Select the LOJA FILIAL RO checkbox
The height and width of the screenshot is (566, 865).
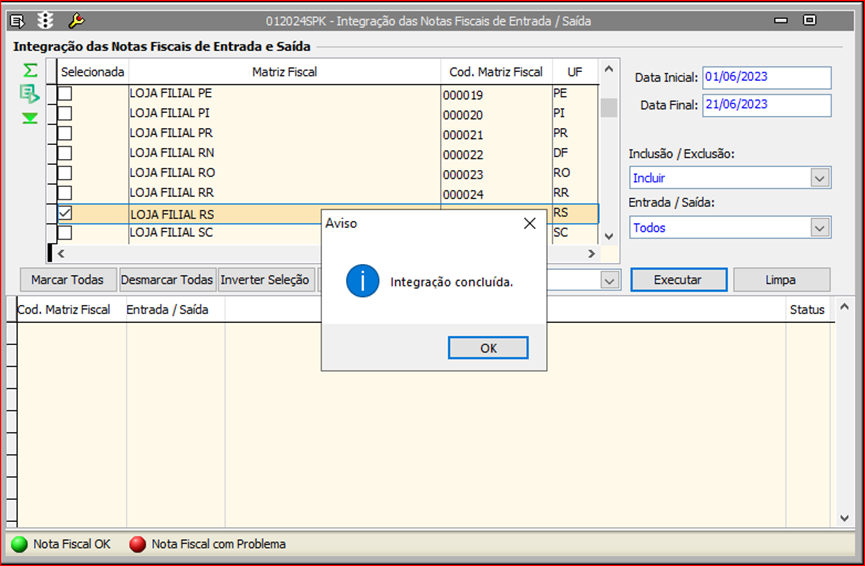(65, 173)
